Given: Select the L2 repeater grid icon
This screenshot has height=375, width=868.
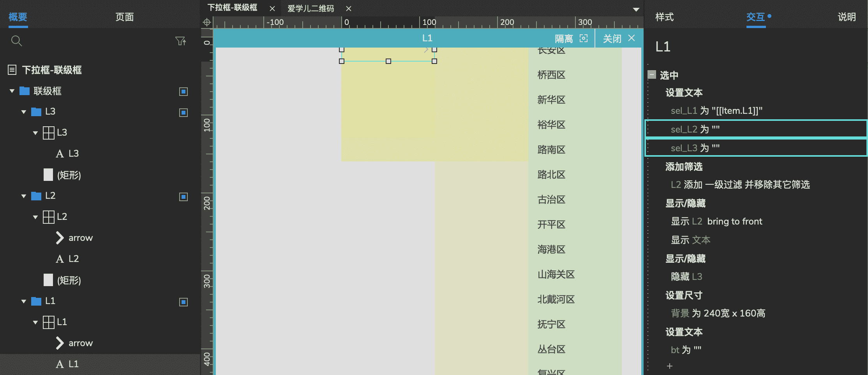Looking at the screenshot, I should (x=48, y=217).
